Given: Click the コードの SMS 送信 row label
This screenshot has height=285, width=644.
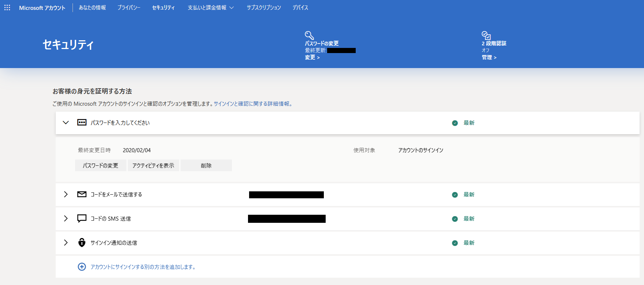Looking at the screenshot, I should (111, 219).
